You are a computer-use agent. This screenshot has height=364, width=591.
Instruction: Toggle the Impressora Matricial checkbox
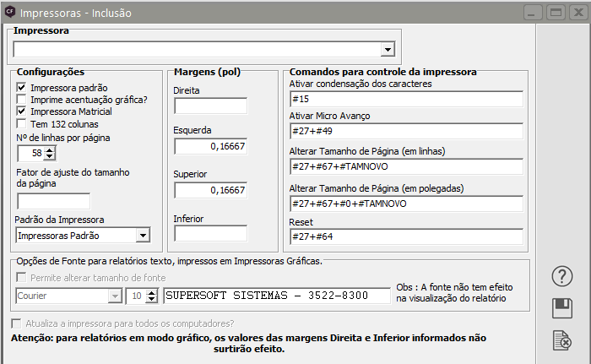pos(22,111)
